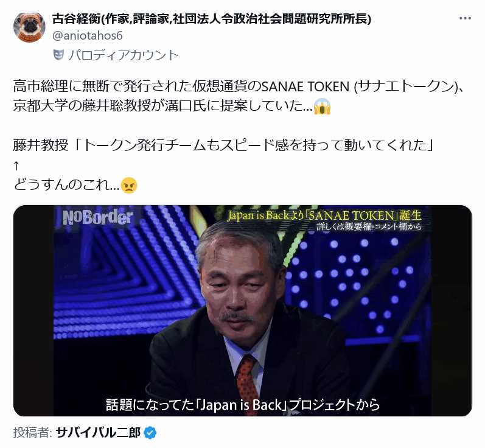
Task: Click the NoBorder logo in the video
Action: 97,217
